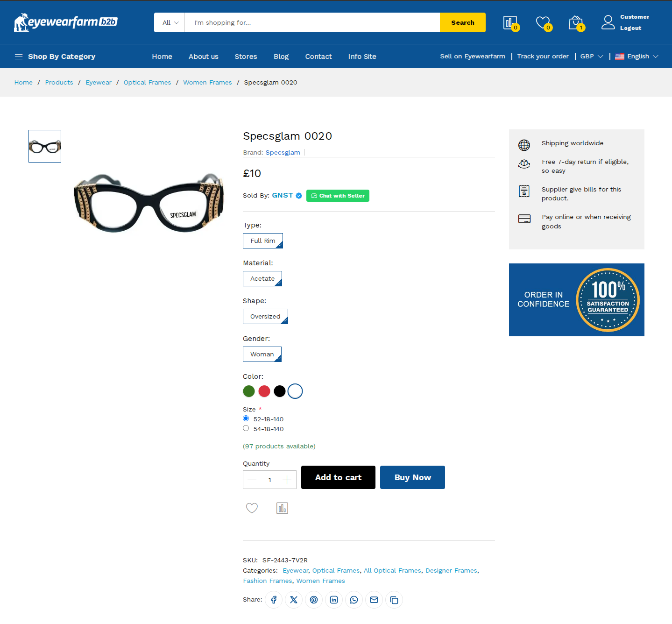
Task: Share product via WhatsApp
Action: [x=354, y=600]
